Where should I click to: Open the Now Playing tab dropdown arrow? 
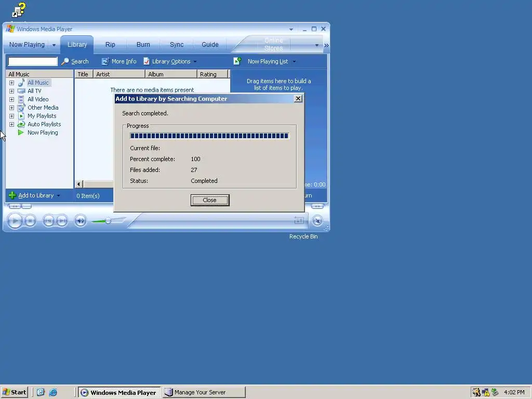tap(54, 45)
